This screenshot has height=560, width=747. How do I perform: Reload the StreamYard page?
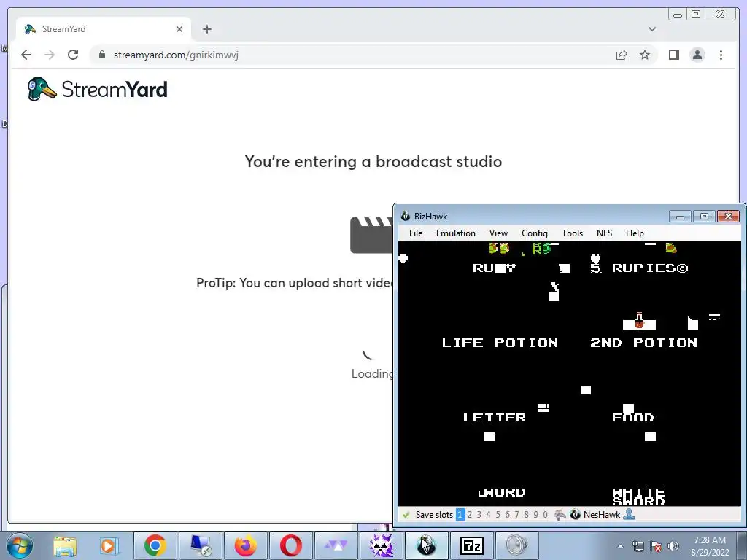click(73, 55)
